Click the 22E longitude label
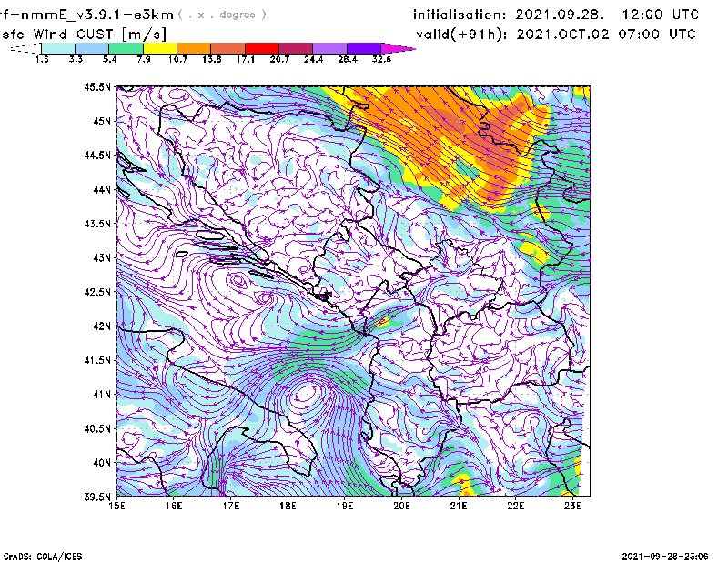Screen dimensions: 728x562 (x=515, y=506)
